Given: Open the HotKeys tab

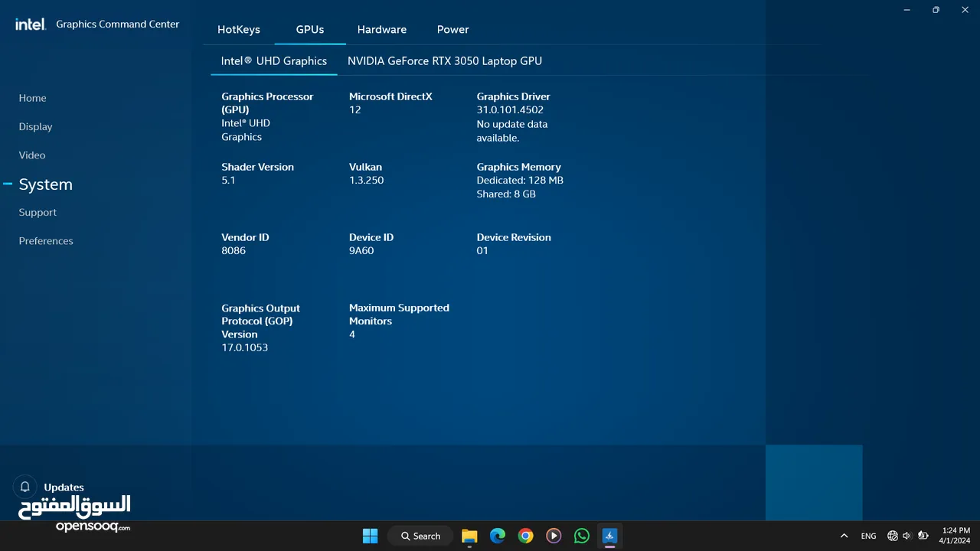Looking at the screenshot, I should click(239, 29).
